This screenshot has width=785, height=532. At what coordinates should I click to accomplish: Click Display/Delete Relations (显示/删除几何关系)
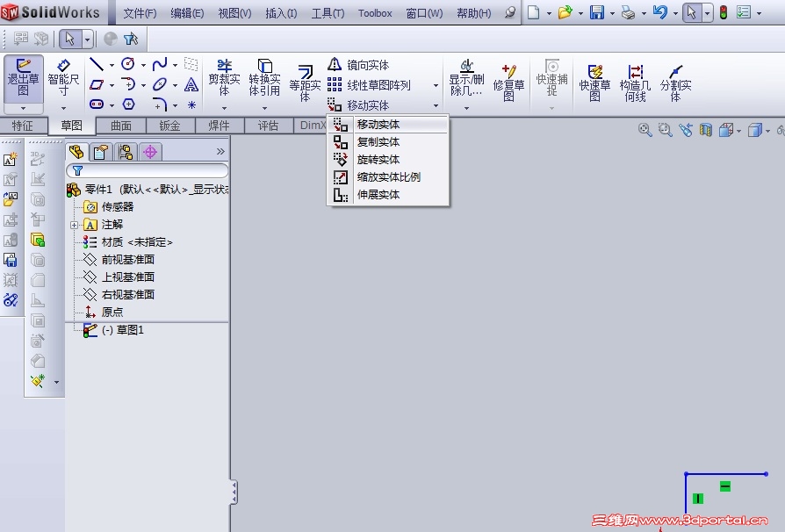pos(466,77)
